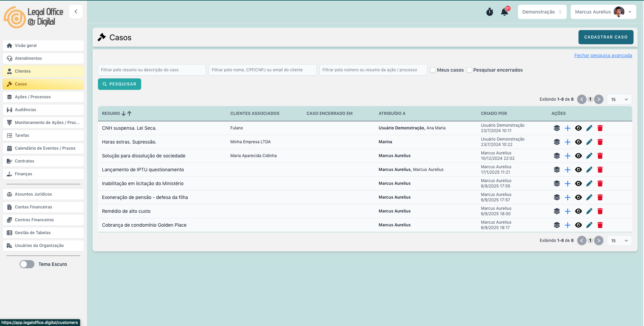Focus the client name/CPF filter field

point(262,70)
